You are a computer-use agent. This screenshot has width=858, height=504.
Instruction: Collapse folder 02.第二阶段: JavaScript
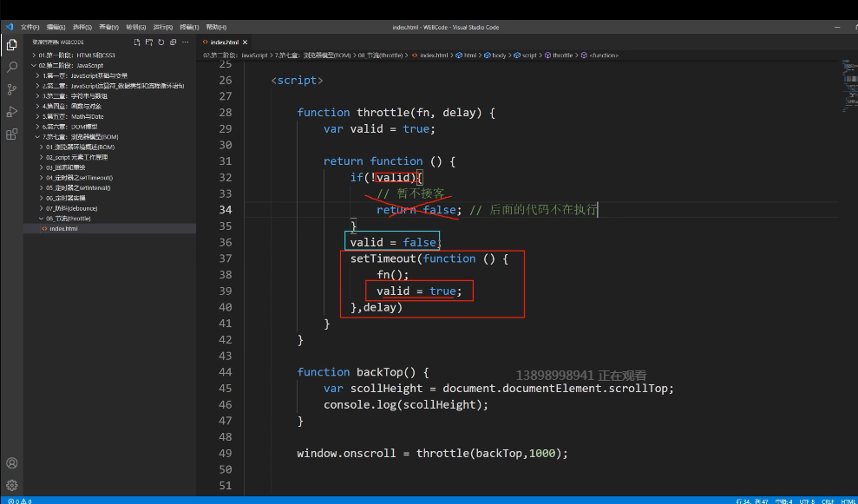point(109,65)
